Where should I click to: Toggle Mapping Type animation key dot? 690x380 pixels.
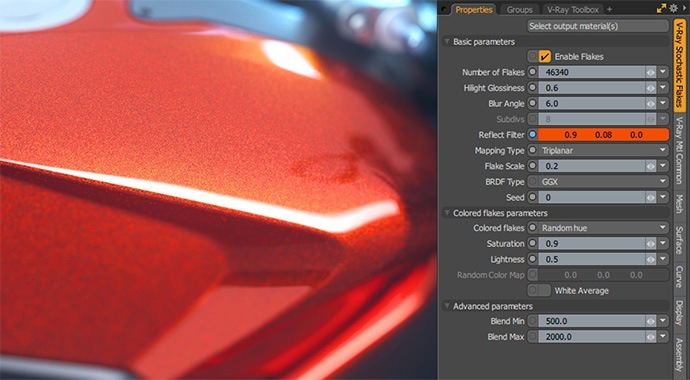pyautogui.click(x=532, y=150)
